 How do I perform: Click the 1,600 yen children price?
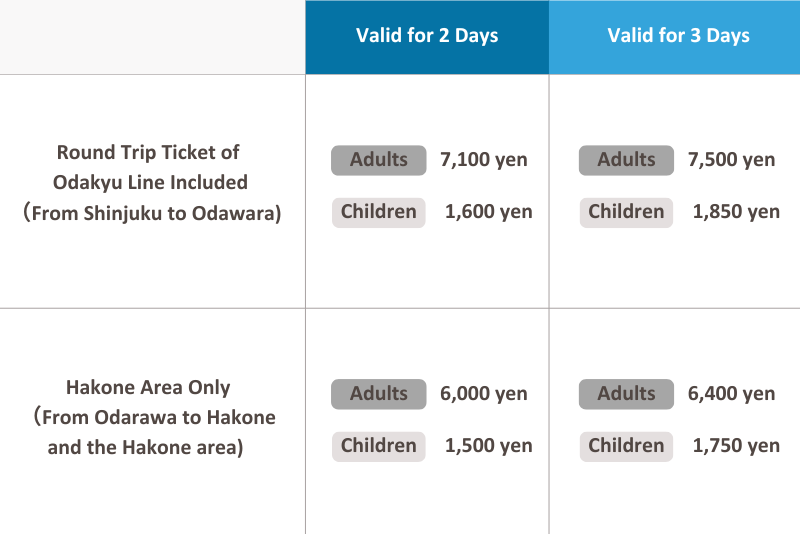click(x=489, y=212)
